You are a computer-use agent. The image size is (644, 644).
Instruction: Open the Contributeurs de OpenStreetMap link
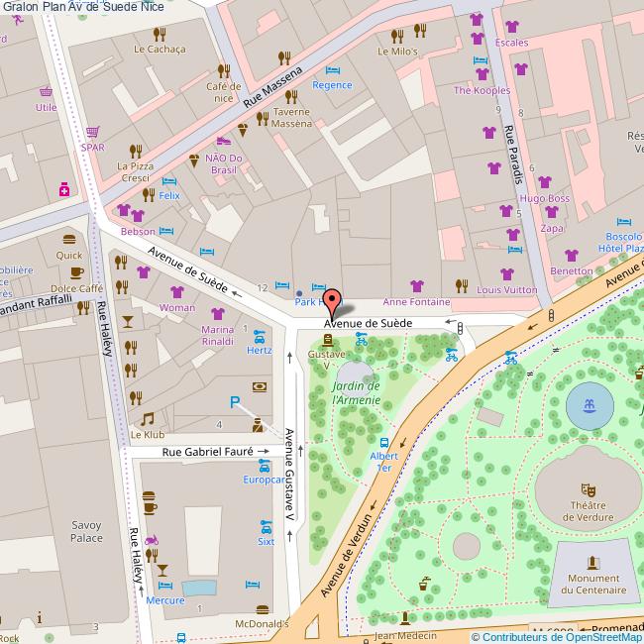556,637
